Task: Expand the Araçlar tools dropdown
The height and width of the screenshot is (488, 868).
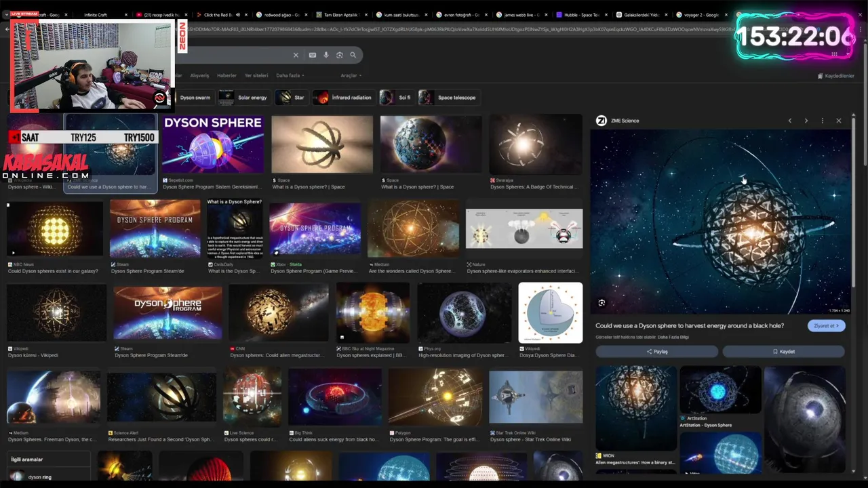Action: click(x=351, y=75)
